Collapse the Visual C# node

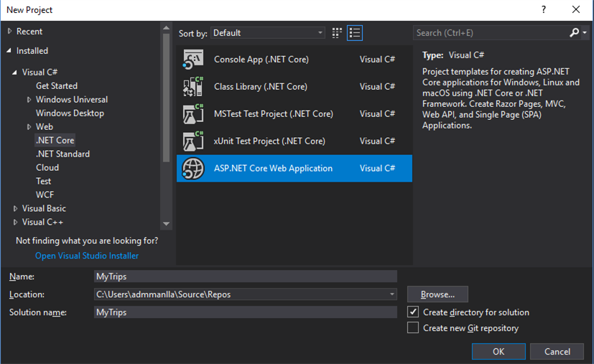pyautogui.click(x=15, y=73)
